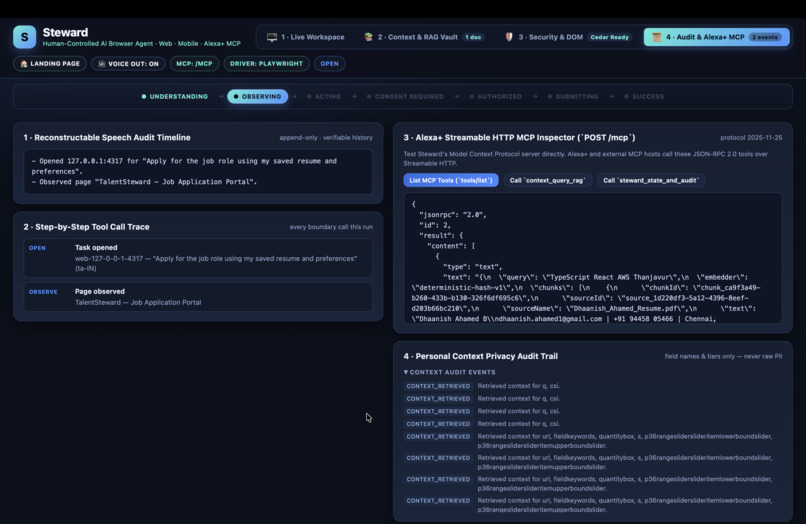
Task: Click 'field names & tiers only — never raw PII'
Action: [x=723, y=356]
